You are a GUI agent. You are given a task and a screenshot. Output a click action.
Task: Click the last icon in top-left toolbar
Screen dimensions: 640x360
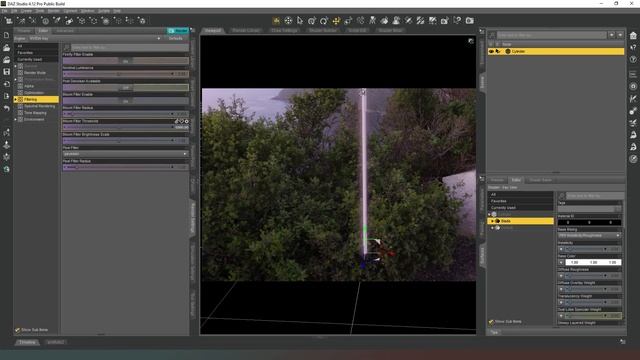[x=142, y=20]
